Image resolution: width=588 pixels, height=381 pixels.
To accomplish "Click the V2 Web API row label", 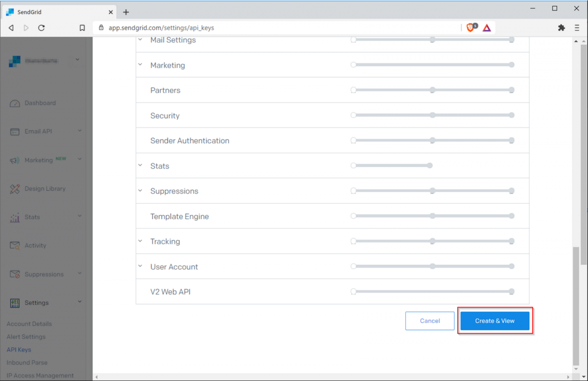I will click(x=170, y=292).
